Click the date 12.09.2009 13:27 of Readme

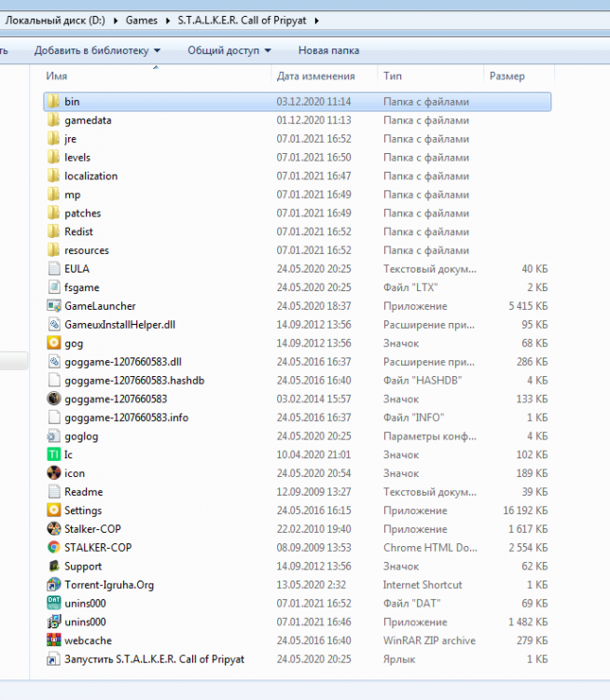tap(313, 492)
